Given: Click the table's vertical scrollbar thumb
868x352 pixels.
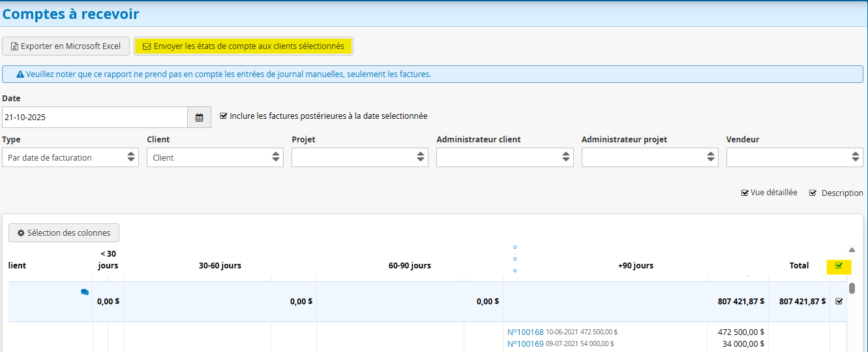Looking at the screenshot, I should (x=852, y=289).
